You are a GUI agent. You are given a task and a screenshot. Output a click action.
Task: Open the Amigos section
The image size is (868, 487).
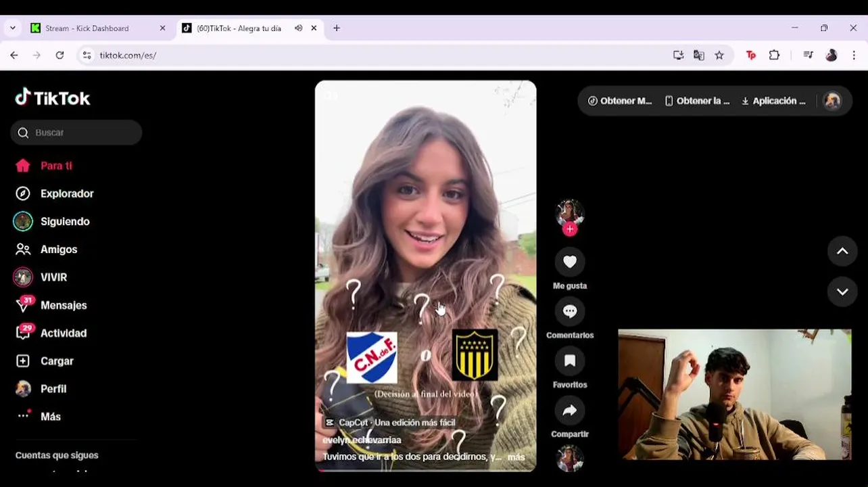coord(47,250)
